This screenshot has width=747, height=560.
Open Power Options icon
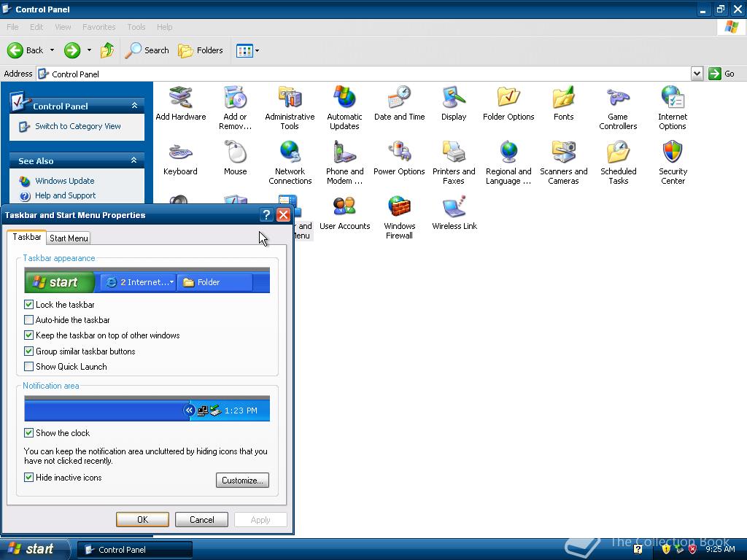(x=399, y=158)
